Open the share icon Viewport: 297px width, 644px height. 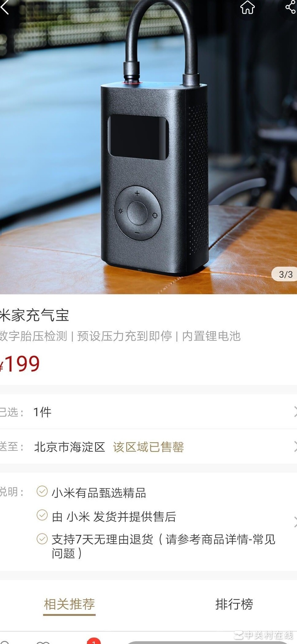(291, 7)
